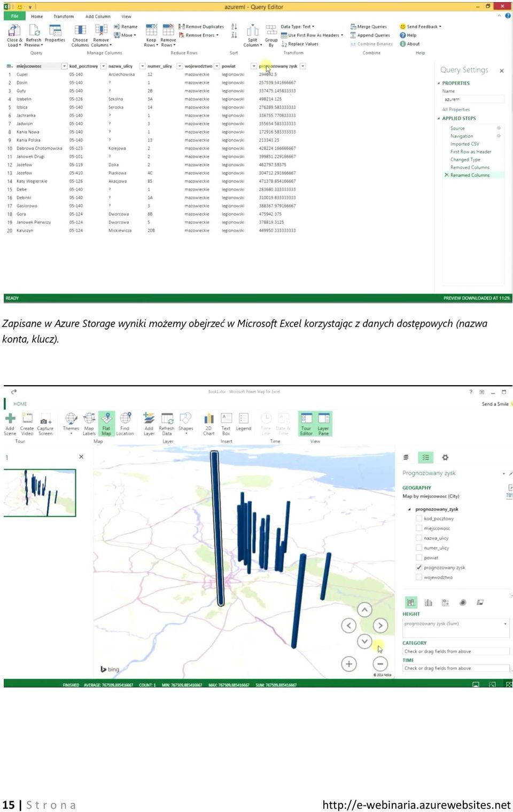Click Add Layer in Power Map ribbon

[x=149, y=424]
